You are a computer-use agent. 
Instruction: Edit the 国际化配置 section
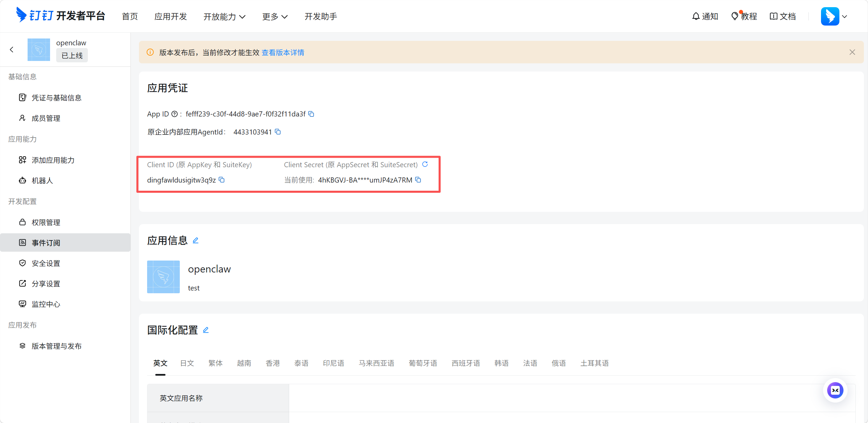(x=206, y=330)
